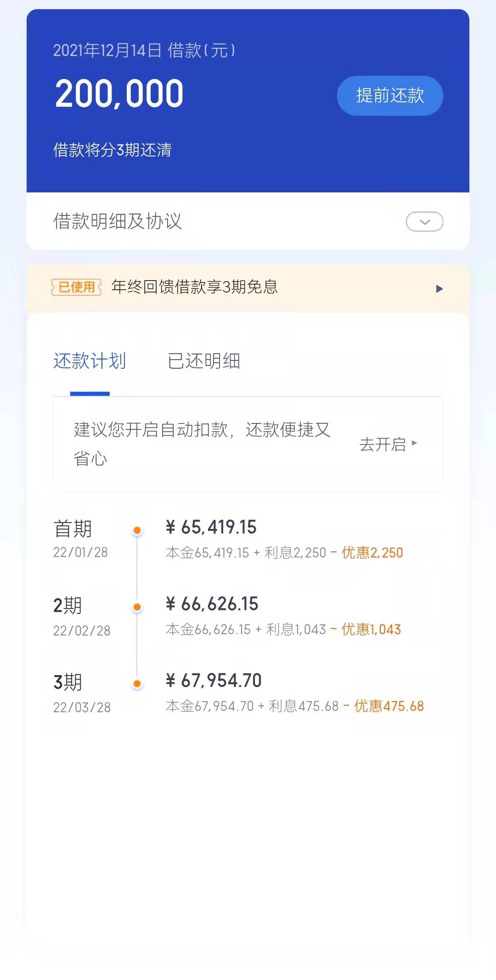The width and height of the screenshot is (496, 980).
Task: Select the 首期 ¥65,419.15 repayment amount
Action: pos(211,527)
